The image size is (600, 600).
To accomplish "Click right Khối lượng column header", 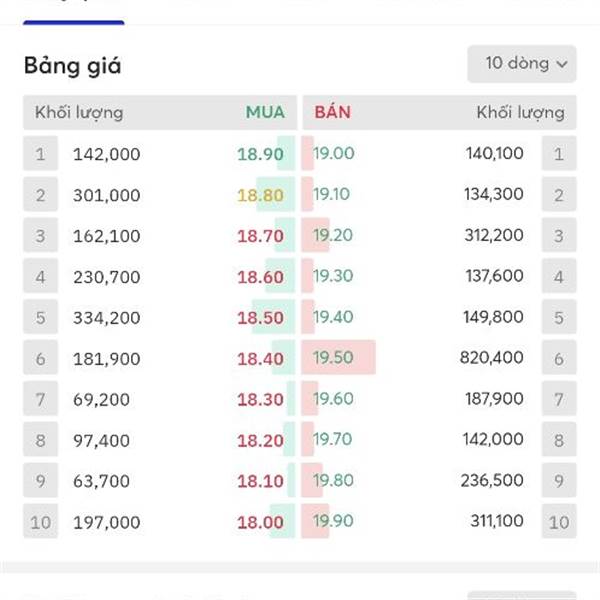I will (x=520, y=112).
